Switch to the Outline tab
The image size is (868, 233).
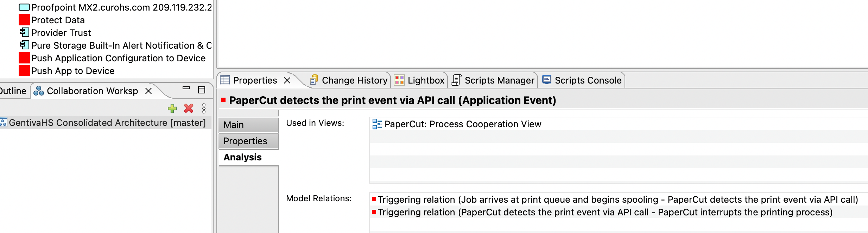point(13,91)
